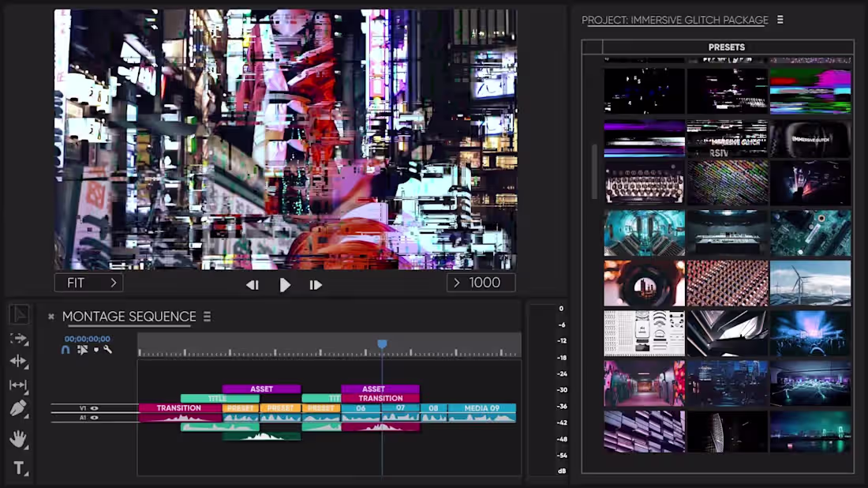Image resolution: width=868 pixels, height=488 pixels.
Task: Toggle audio track A1 output
Action: (x=94, y=417)
